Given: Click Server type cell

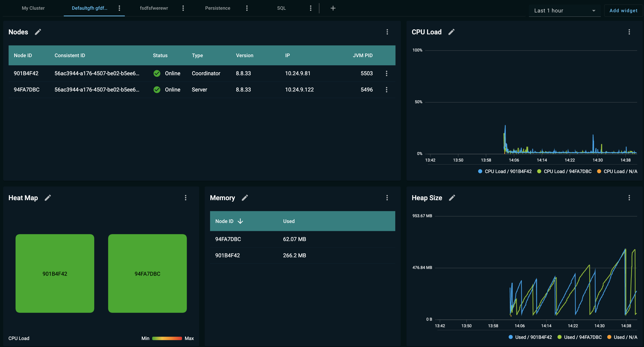Looking at the screenshot, I should point(199,90).
